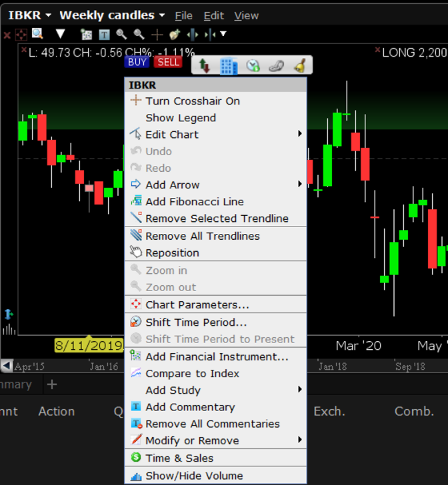Click the left scroll arrow on timeline
This screenshot has height=485, width=448.
[x=6, y=366]
